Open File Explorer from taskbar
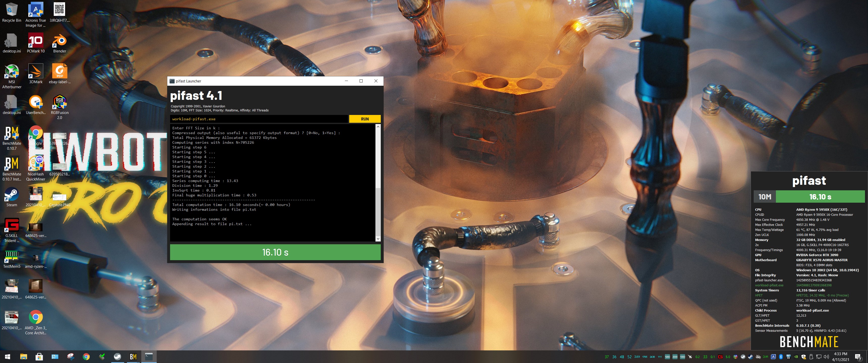Image resolution: width=868 pixels, height=363 pixels. point(23,357)
